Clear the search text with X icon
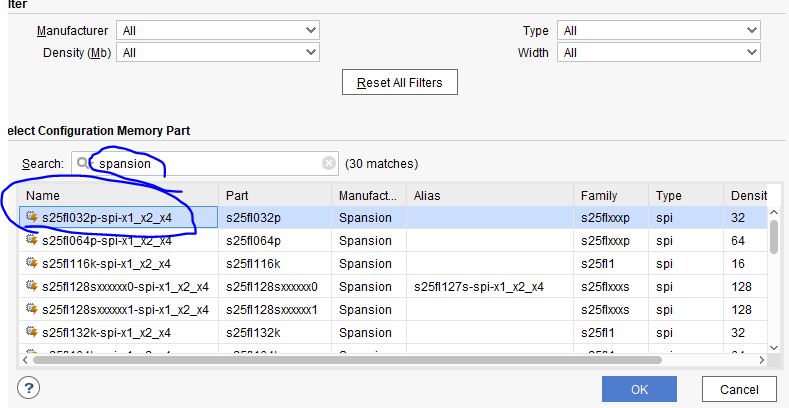This screenshot has height=408, width=789. [x=329, y=163]
